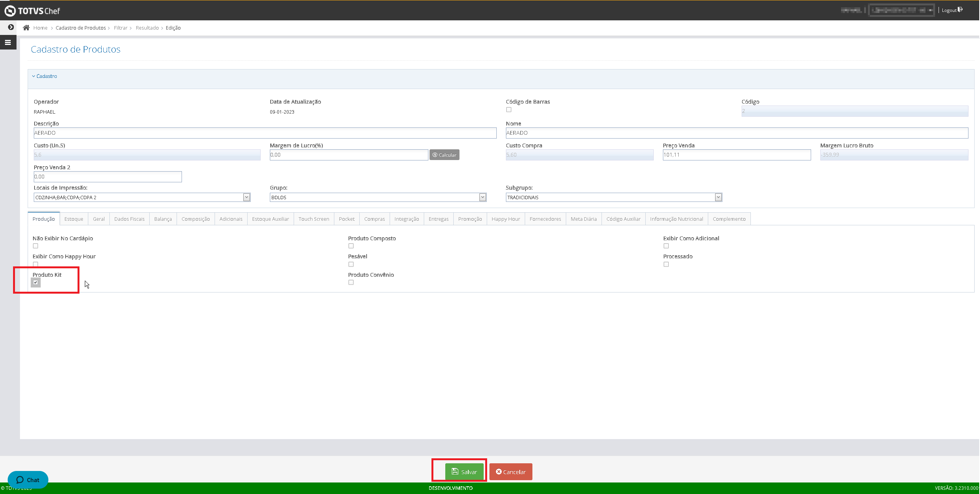
Task: Click the Logout exit icon
Action: [960, 10]
